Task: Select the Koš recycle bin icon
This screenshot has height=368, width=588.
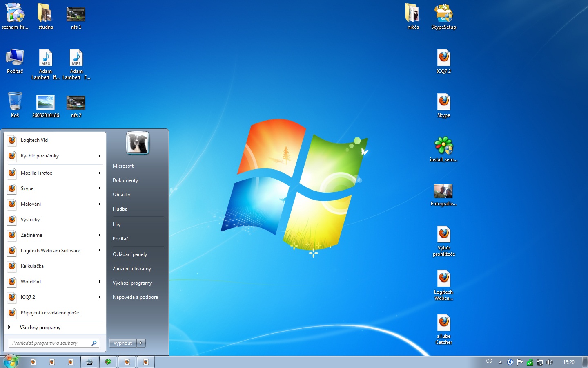Action: [x=15, y=105]
